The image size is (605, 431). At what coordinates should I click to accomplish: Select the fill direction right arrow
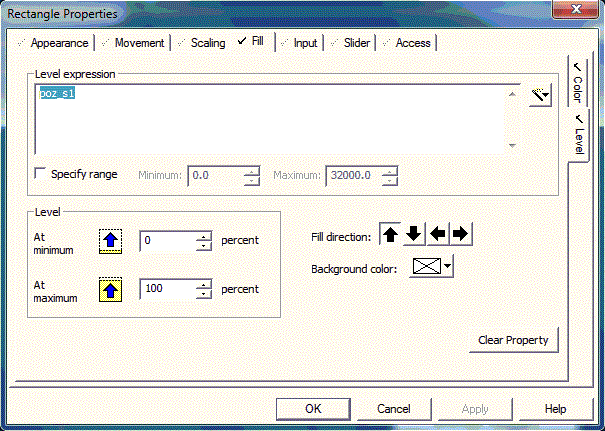coord(460,235)
